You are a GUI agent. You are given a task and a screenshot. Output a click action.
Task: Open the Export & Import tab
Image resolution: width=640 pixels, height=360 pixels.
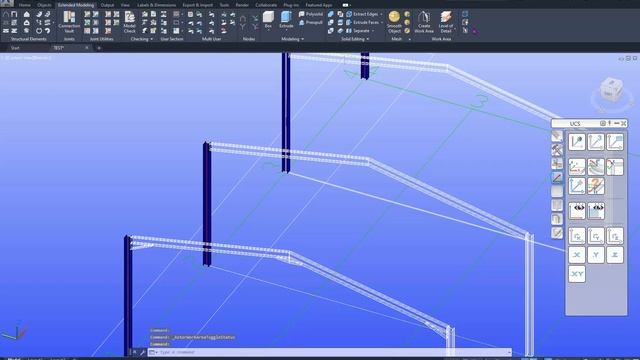tap(198, 5)
